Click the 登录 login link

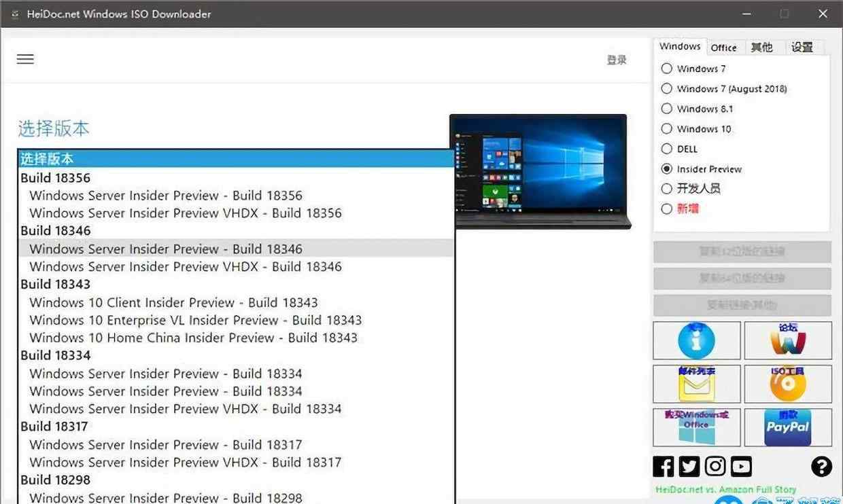617,60
